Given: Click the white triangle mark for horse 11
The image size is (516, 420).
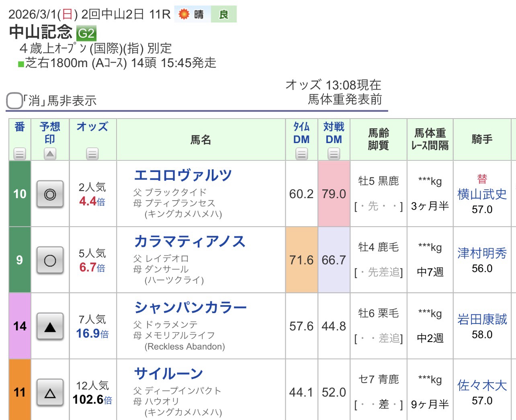Looking at the screenshot, I should tap(50, 393).
